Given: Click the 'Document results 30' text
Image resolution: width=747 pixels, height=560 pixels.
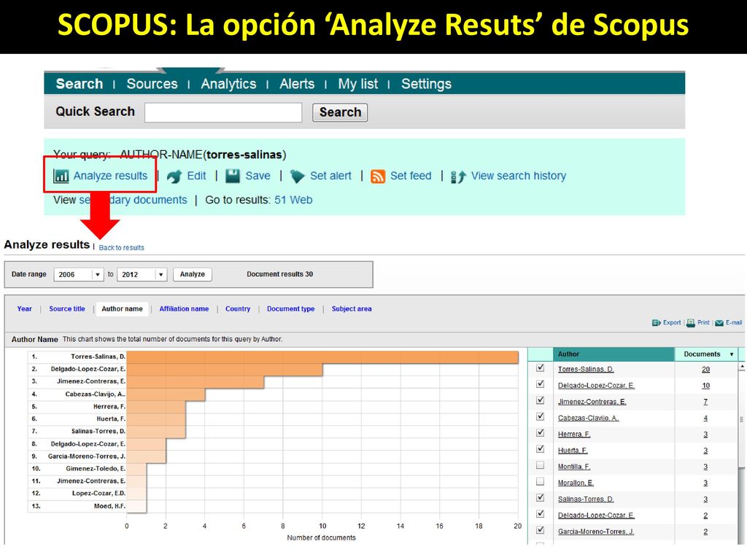Looking at the screenshot, I should pos(279,274).
